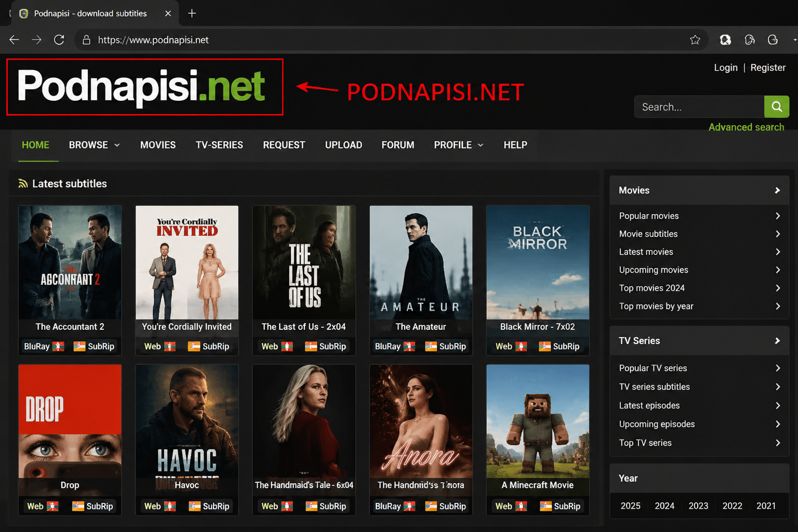
Task: Bookmark this page with the star icon
Action: point(695,40)
